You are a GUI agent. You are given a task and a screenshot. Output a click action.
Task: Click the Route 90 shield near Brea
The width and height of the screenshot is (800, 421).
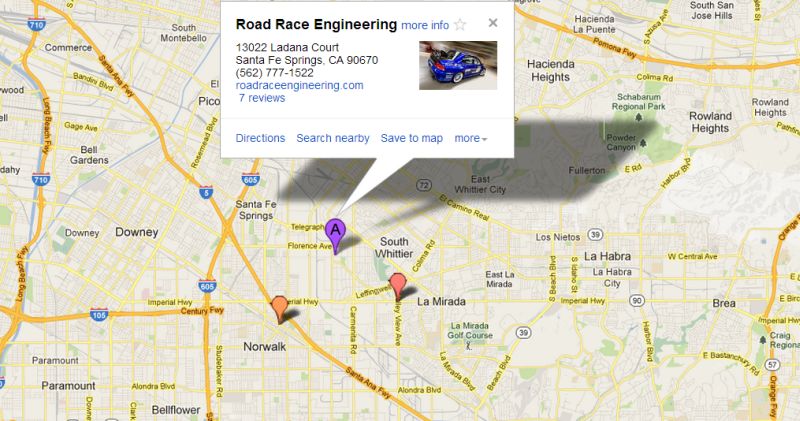tap(637, 301)
